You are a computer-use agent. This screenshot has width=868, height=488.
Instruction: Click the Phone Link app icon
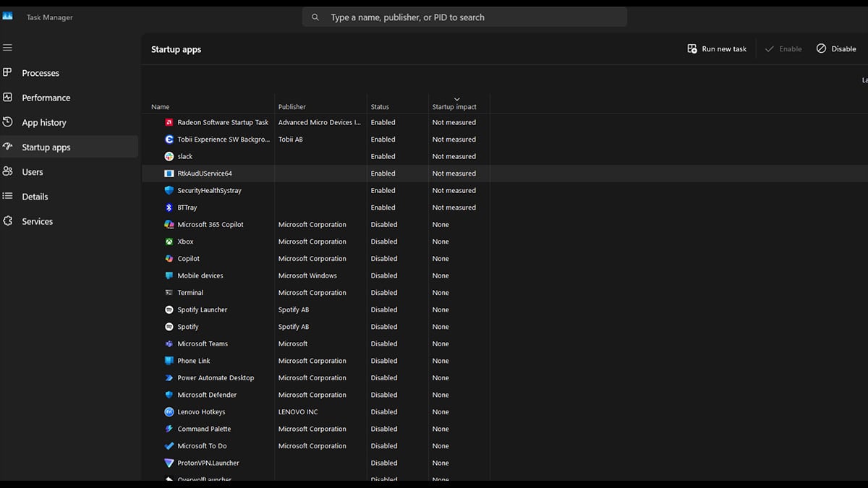coord(169,360)
